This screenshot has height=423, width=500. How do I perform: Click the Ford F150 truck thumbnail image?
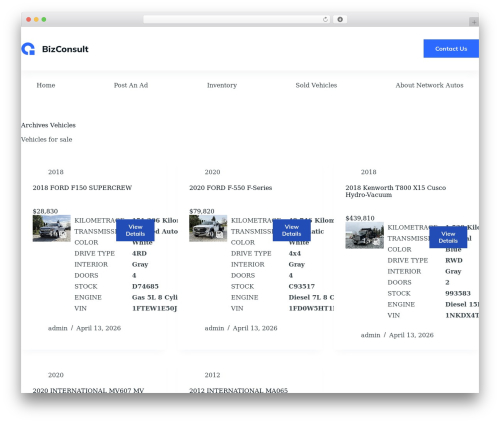[x=52, y=228]
